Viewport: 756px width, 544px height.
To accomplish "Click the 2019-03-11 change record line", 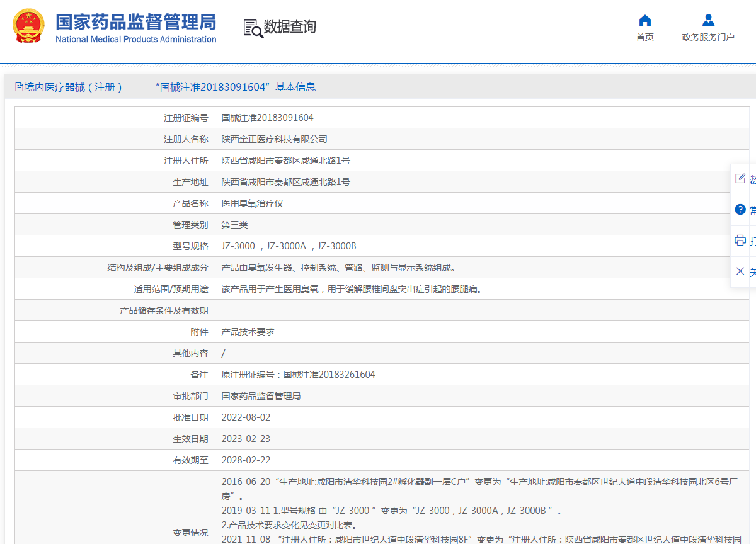I will pos(391,511).
